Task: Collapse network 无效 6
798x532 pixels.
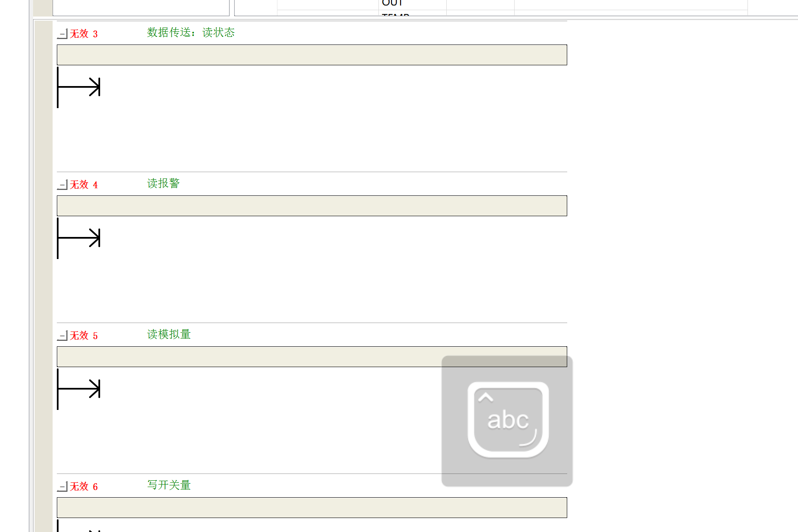Action: point(62,486)
